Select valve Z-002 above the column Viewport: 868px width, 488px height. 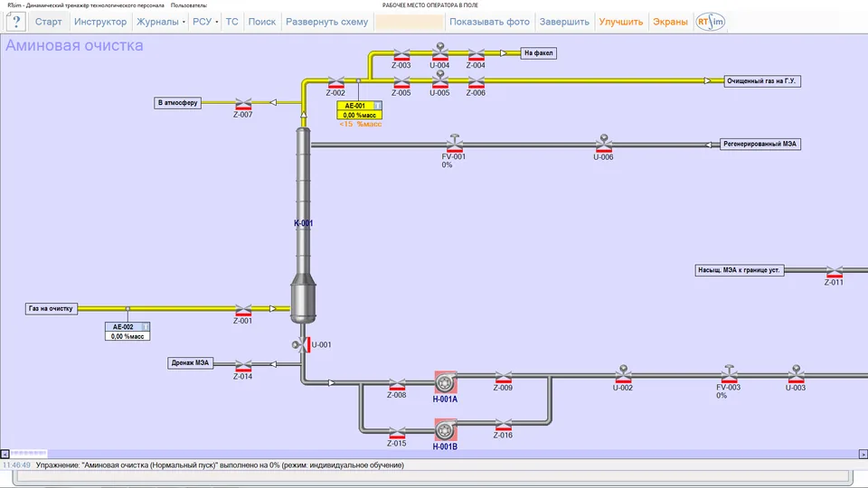point(335,82)
